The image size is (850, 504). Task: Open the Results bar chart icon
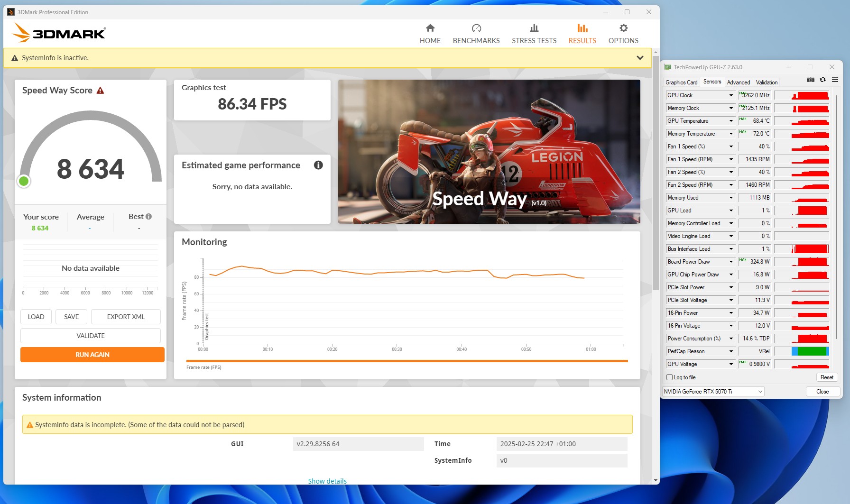coord(582,28)
